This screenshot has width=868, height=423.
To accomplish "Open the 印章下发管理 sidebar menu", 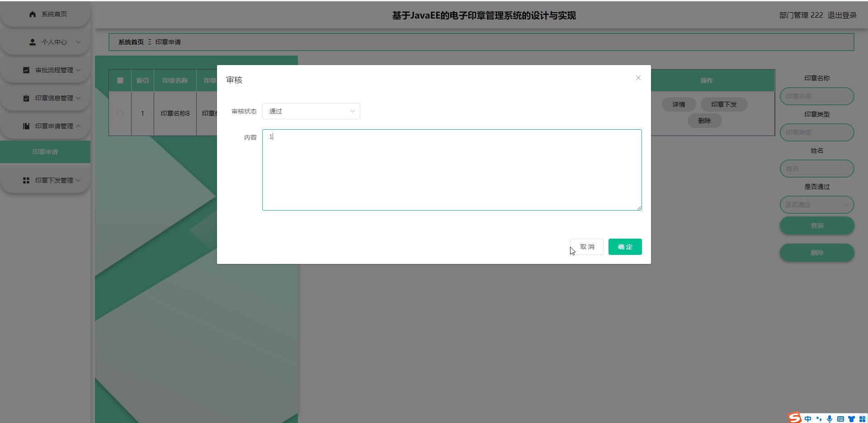I will point(45,180).
